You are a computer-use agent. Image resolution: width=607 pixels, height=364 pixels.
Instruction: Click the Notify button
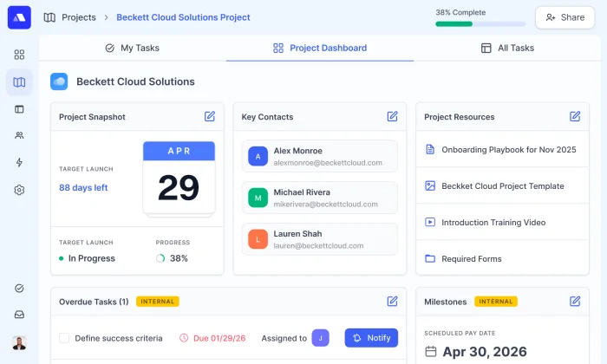[x=371, y=338]
